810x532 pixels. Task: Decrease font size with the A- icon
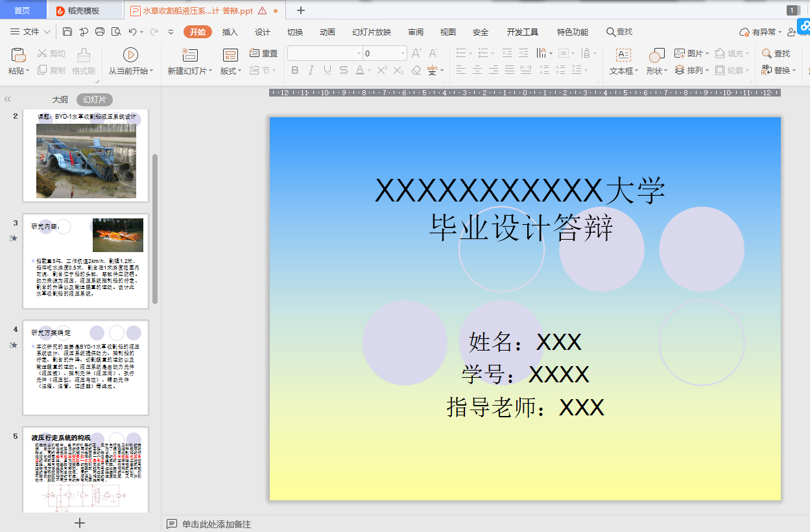(433, 53)
